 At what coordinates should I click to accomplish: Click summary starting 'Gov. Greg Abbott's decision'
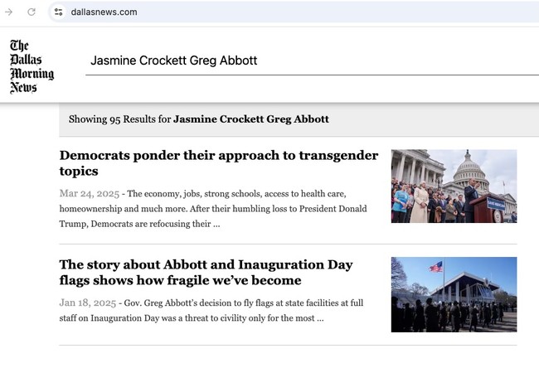[211, 310]
